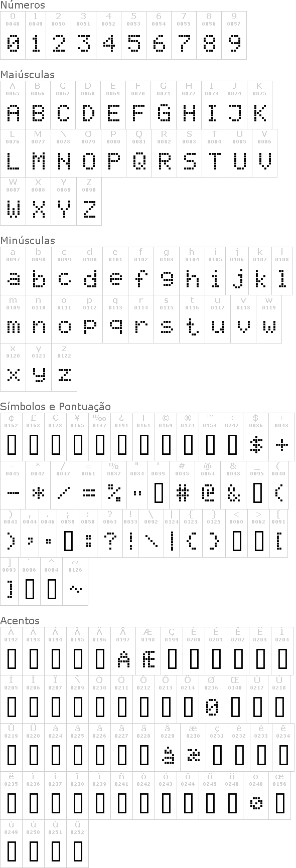Click the digit 7 glyph cell
Viewport: 296px width, 868px height.
pos(184,35)
